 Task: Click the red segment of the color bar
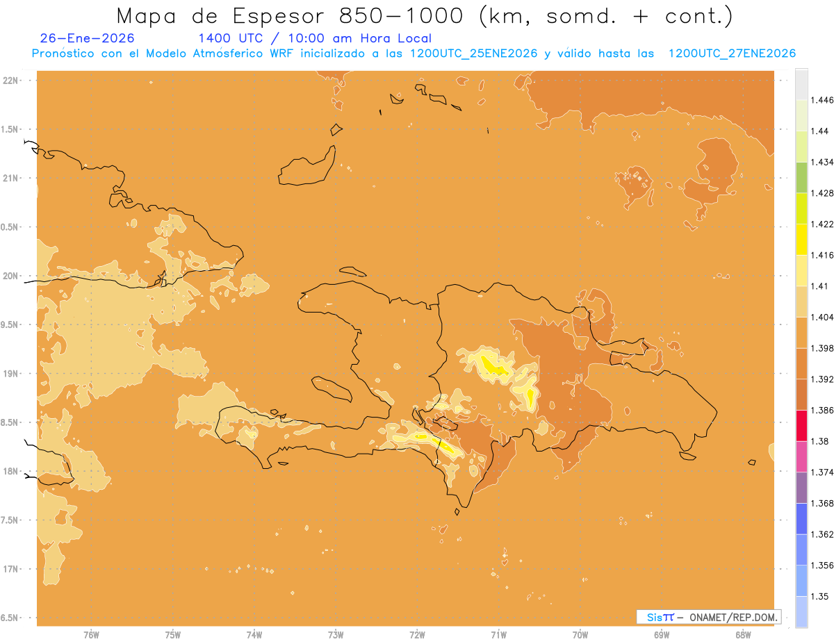[801, 425]
